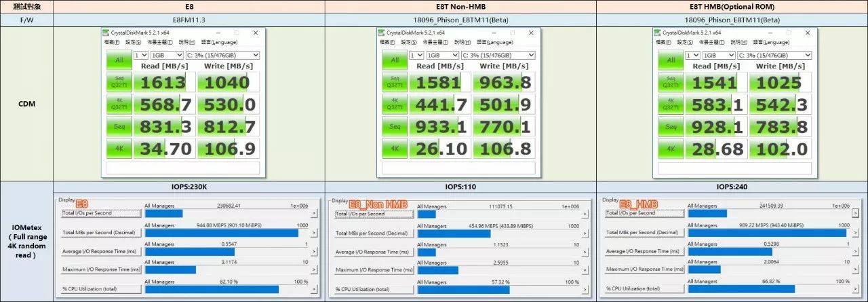Click the empty status field in E8T HMB CrystalDiskMark
This screenshot has height=302, width=868.
pos(735,168)
